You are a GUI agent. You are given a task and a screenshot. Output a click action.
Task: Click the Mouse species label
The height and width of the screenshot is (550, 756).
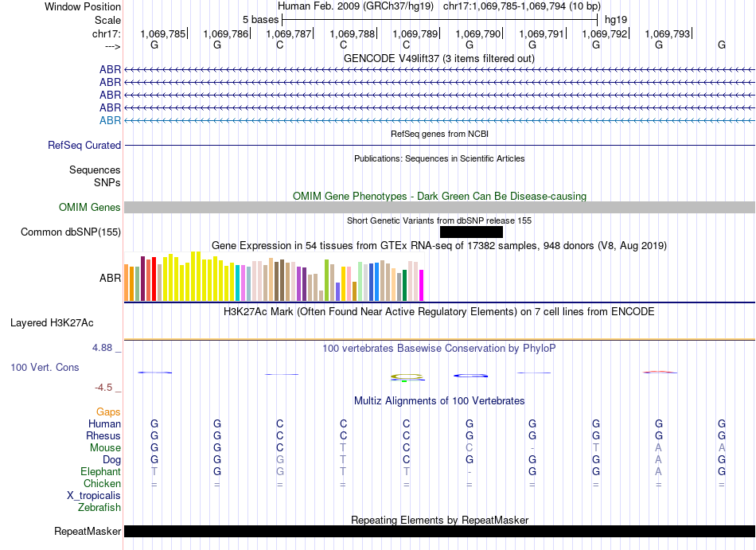[106, 448]
